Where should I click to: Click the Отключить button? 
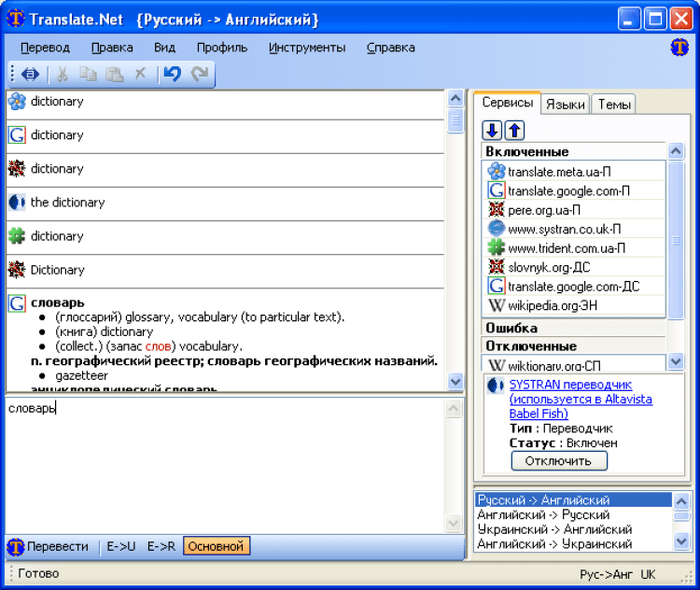coord(558,461)
